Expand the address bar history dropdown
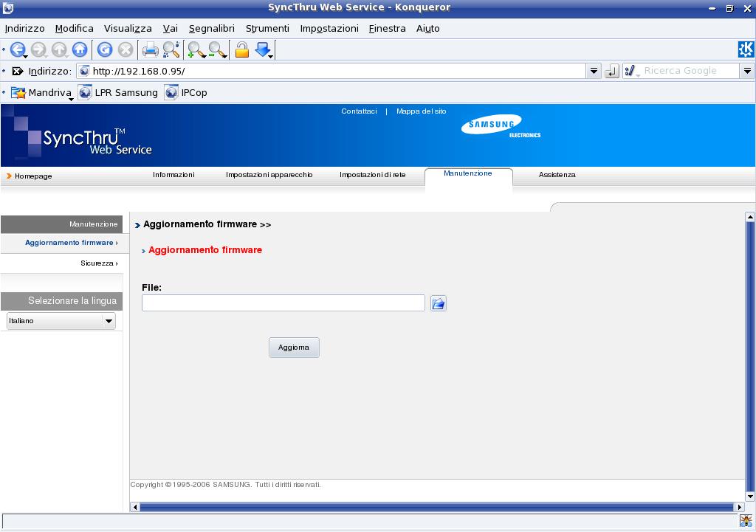This screenshot has height=532, width=756. coord(594,72)
